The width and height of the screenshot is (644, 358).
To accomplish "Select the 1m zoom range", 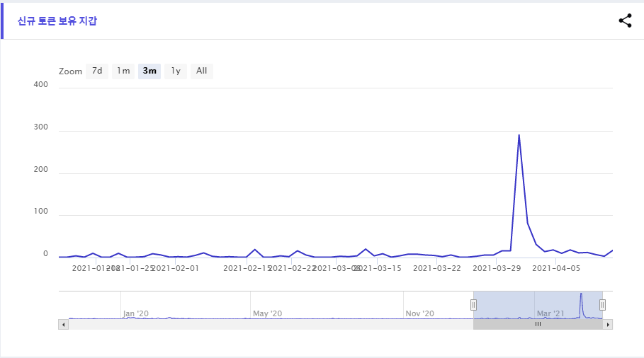I will [x=123, y=71].
